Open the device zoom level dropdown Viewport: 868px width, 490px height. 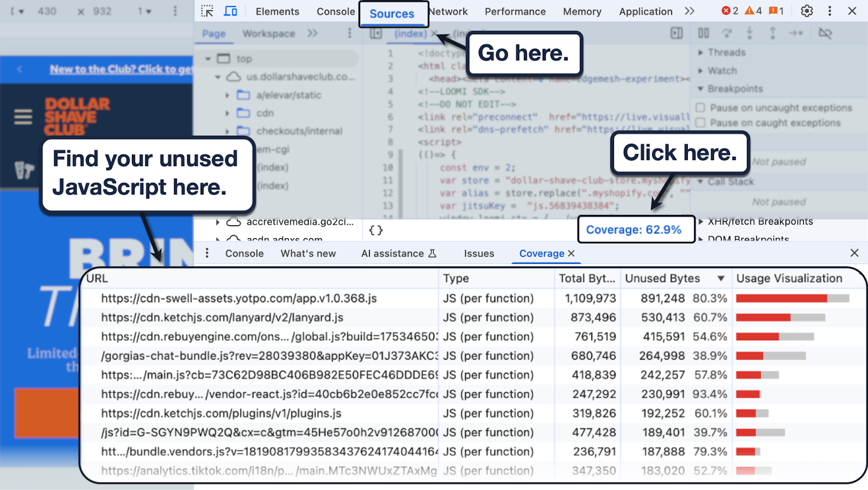pyautogui.click(x=144, y=11)
